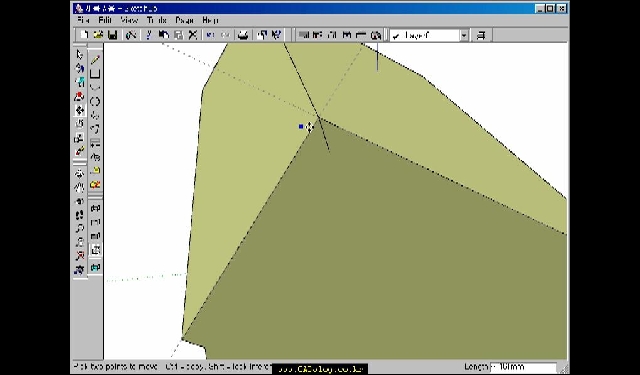Pick the Rectangle drawing tool
640x375 pixels.
click(95, 74)
